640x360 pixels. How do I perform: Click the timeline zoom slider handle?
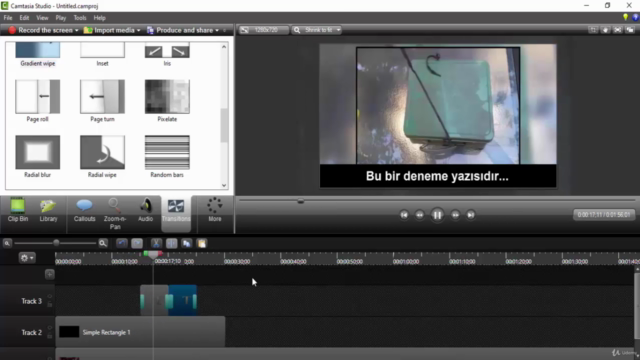(56, 243)
